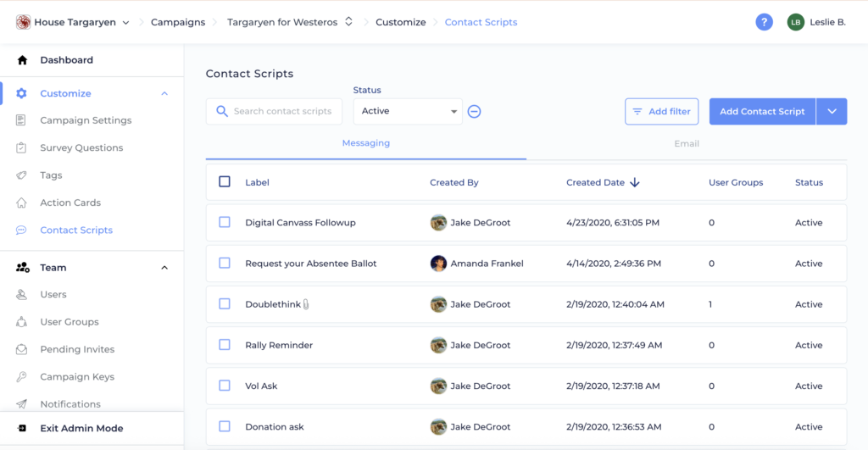This screenshot has height=450, width=868.
Task: Check the Donation ask row
Action: coord(224,426)
